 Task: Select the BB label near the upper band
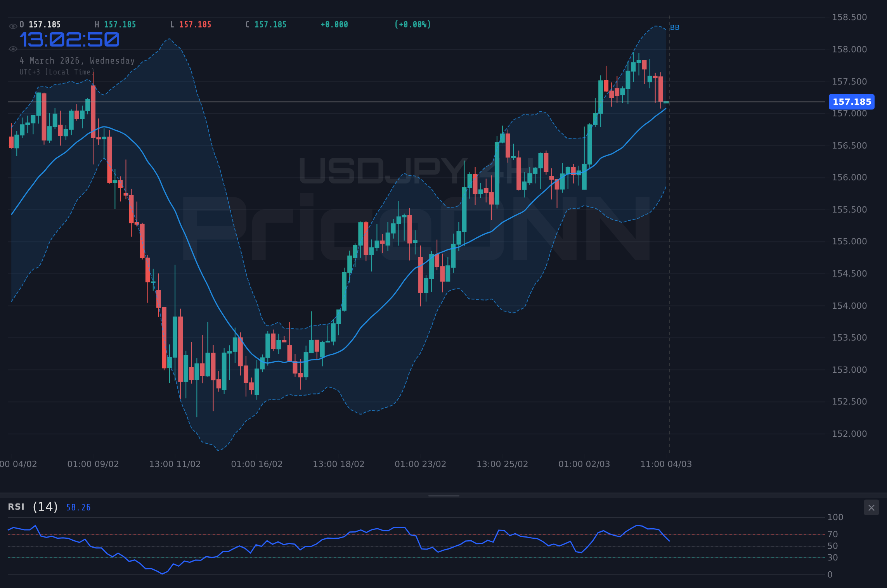click(675, 28)
